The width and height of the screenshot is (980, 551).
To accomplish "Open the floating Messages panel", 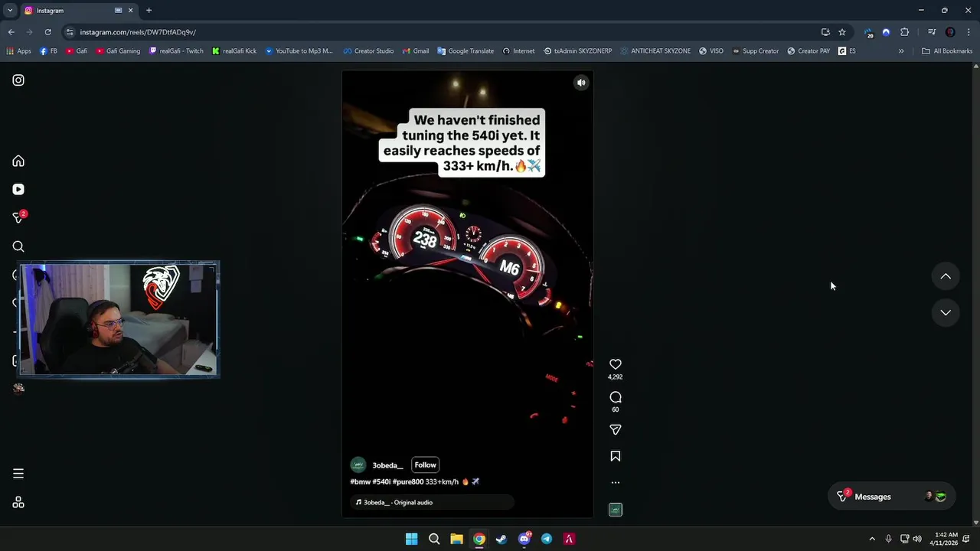I will coord(891,497).
